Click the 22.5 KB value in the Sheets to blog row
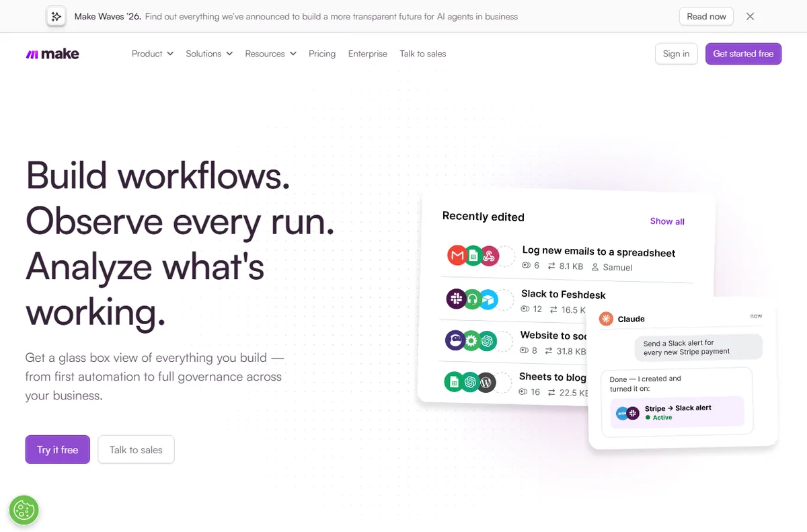807x532 pixels. tap(573, 393)
